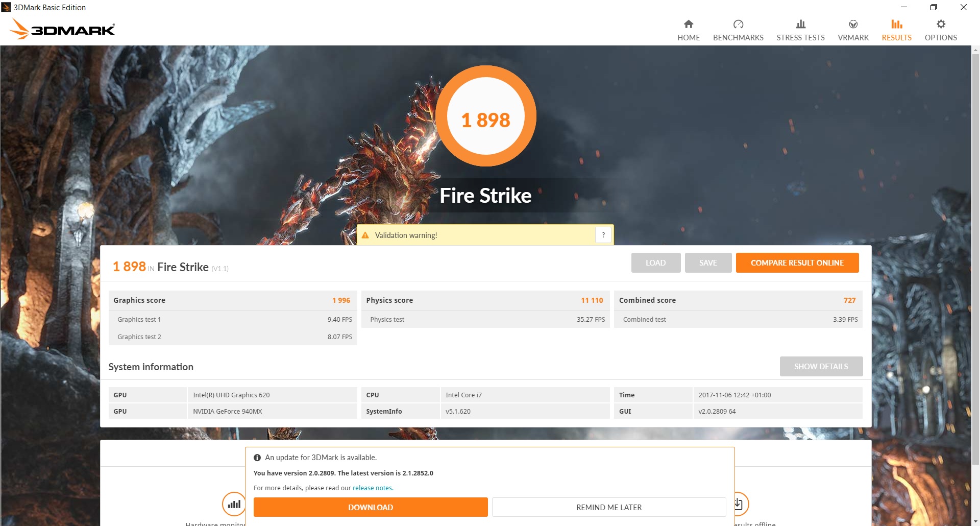980x526 pixels.
Task: Click the Stress Tests bar chart icon
Action: [x=800, y=24]
